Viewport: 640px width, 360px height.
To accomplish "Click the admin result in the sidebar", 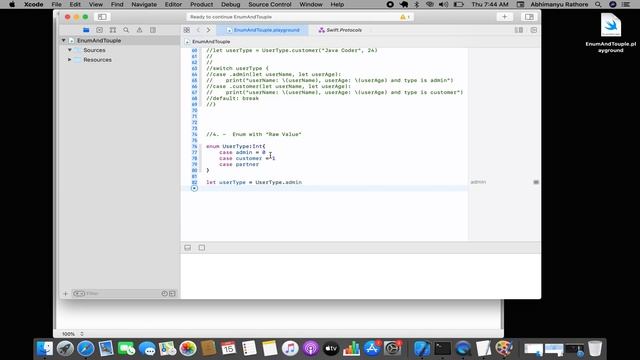I will click(478, 182).
